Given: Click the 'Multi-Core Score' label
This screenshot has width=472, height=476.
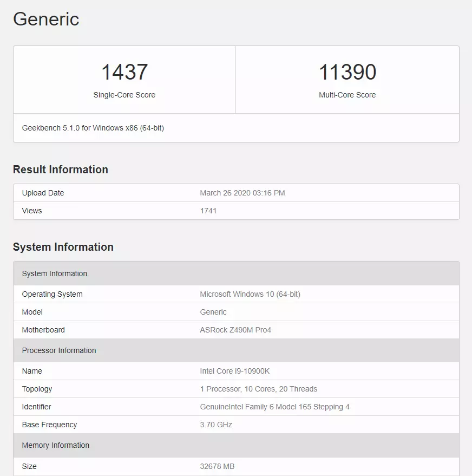Looking at the screenshot, I should point(348,95).
